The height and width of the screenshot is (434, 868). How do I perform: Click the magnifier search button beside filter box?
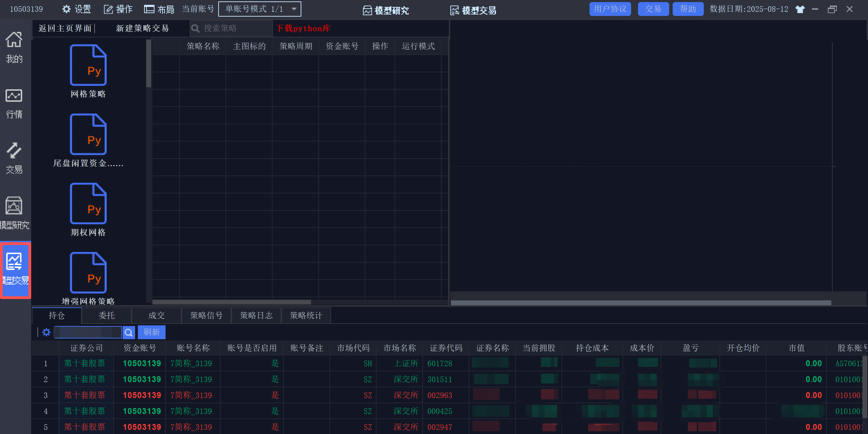coord(129,333)
